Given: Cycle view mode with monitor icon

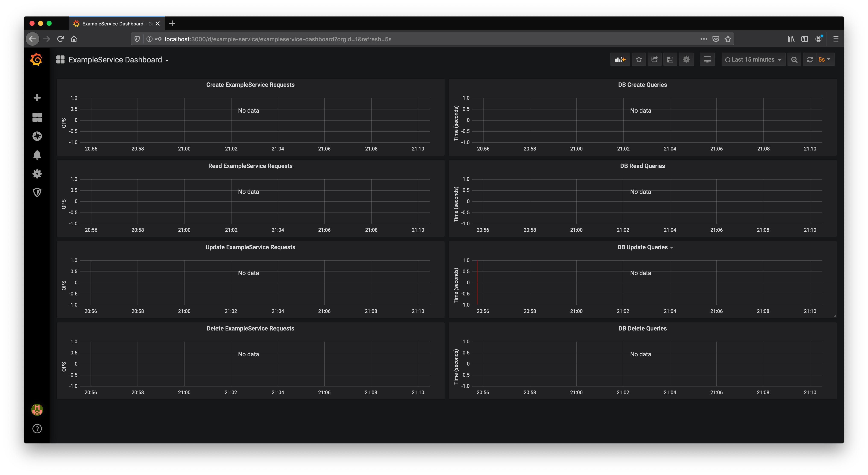Looking at the screenshot, I should (x=707, y=60).
